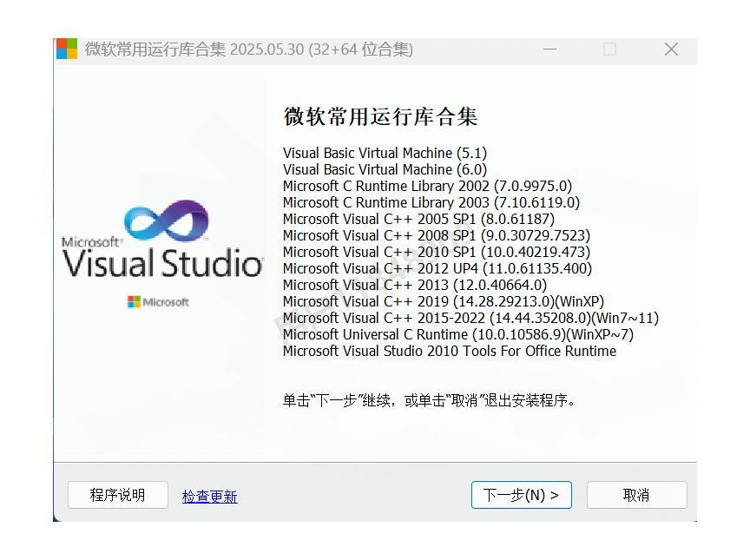Screen dimensions: 750x560
Task: Click Microsoft Visual C++ 2012 UP4 line
Action: tap(437, 268)
